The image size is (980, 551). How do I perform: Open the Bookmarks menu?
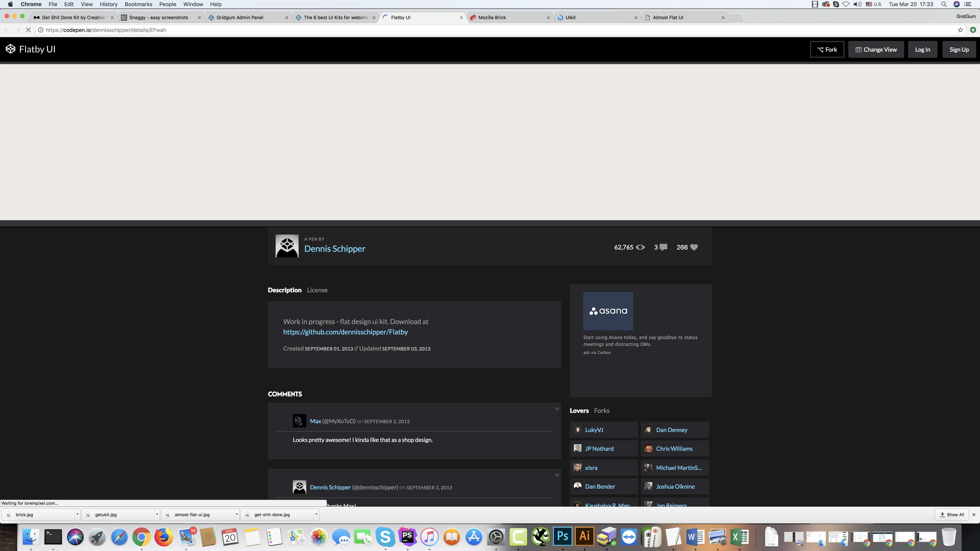click(138, 4)
